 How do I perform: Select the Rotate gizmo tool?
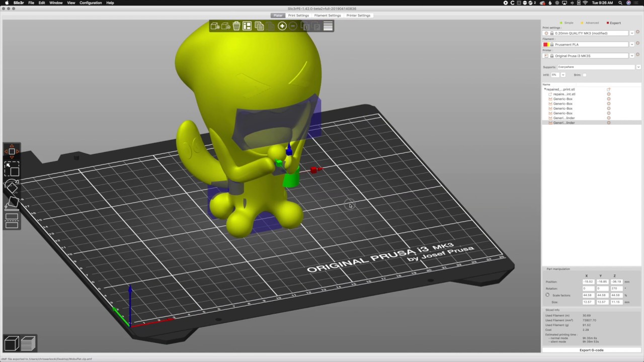point(12,186)
